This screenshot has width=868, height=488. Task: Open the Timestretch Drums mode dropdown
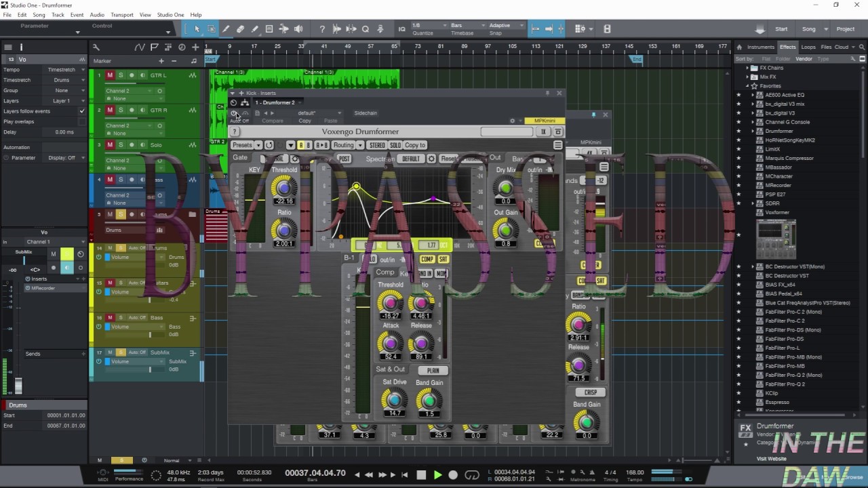click(64, 80)
